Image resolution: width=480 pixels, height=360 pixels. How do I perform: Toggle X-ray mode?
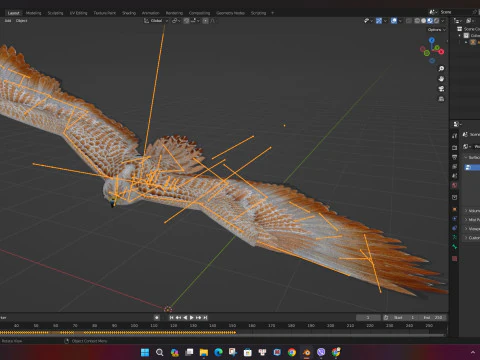409,21
